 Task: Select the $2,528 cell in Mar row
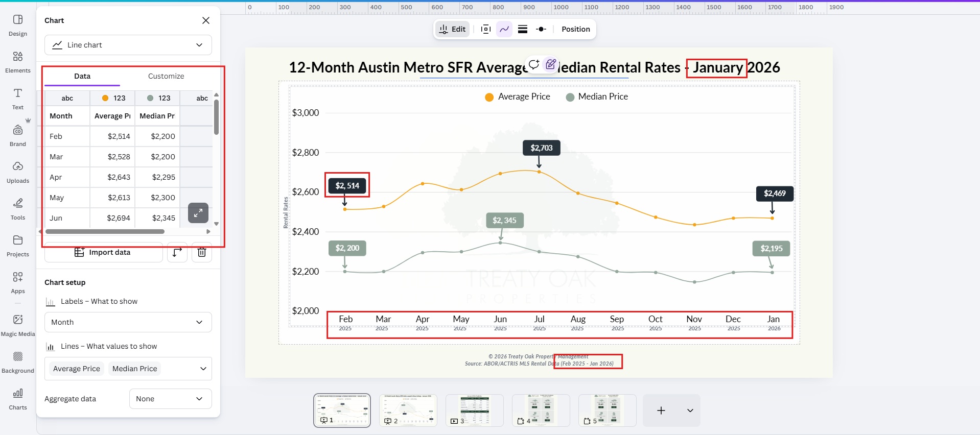(112, 157)
